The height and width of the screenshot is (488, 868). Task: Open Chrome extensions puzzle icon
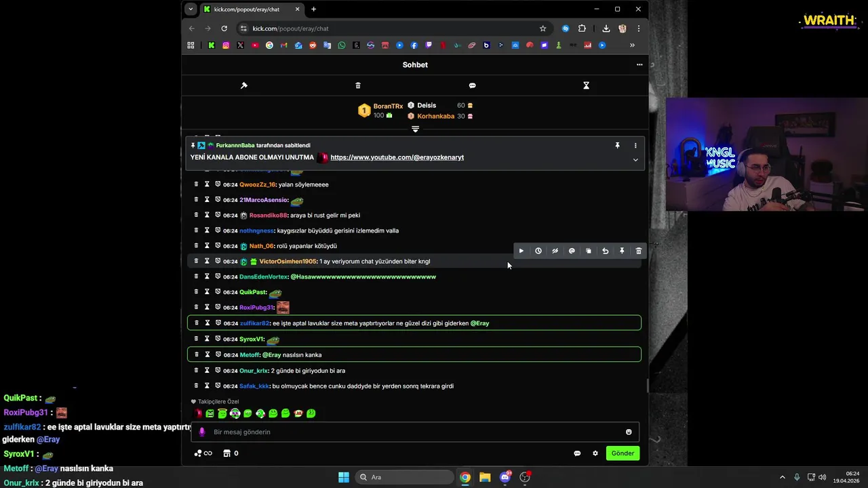(x=582, y=28)
